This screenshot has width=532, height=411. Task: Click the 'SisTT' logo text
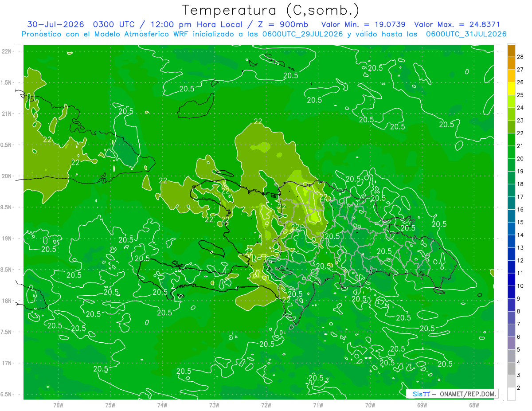[x=421, y=394]
